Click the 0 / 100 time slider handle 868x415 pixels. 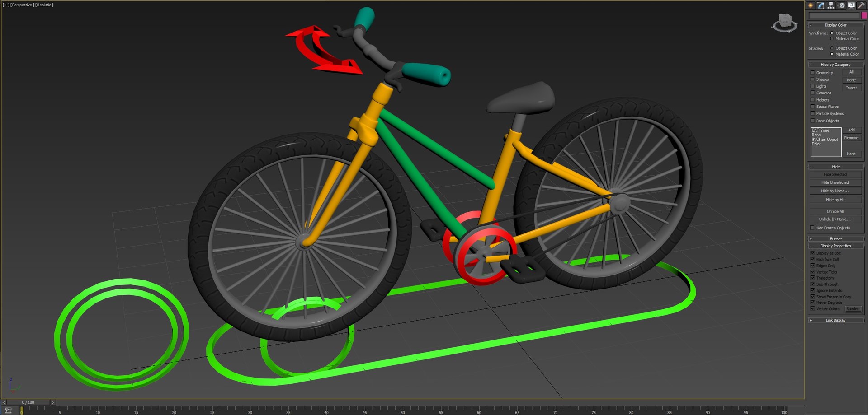click(28, 402)
